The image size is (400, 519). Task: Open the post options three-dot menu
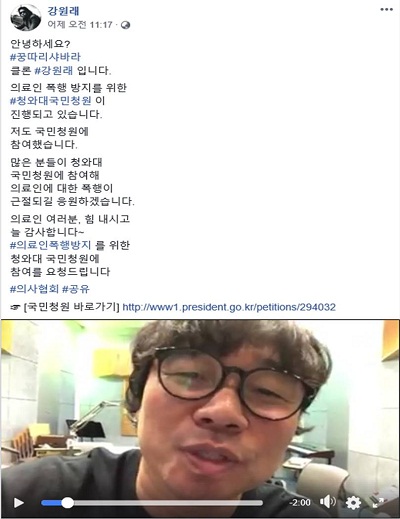coord(386,9)
